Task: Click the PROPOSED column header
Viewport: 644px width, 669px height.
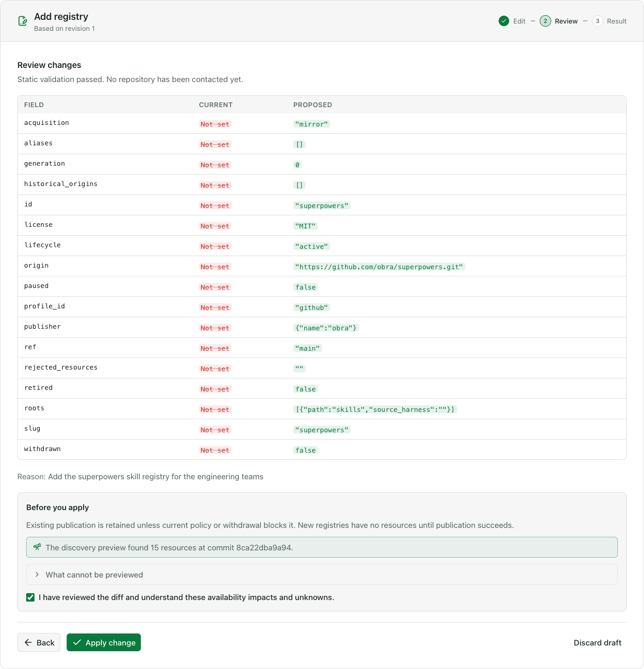Action: click(313, 105)
